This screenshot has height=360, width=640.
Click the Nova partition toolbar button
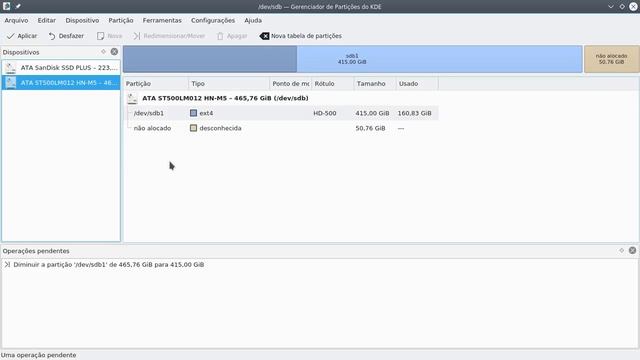click(109, 36)
